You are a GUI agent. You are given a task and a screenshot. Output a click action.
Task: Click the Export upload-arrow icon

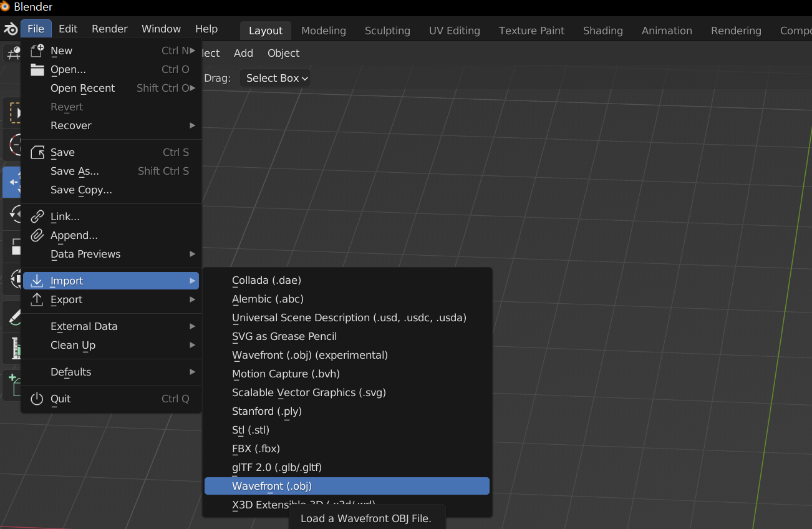click(x=37, y=299)
